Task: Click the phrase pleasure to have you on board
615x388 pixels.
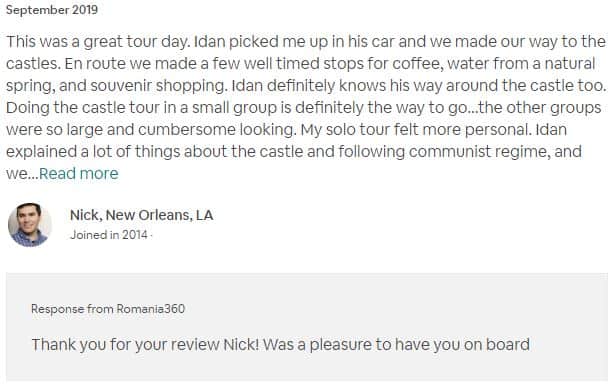Action: point(420,344)
